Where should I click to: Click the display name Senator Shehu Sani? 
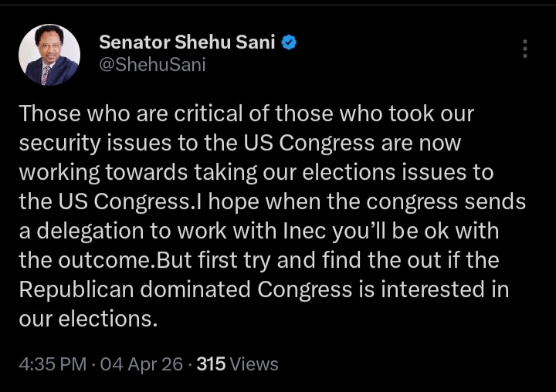(187, 43)
